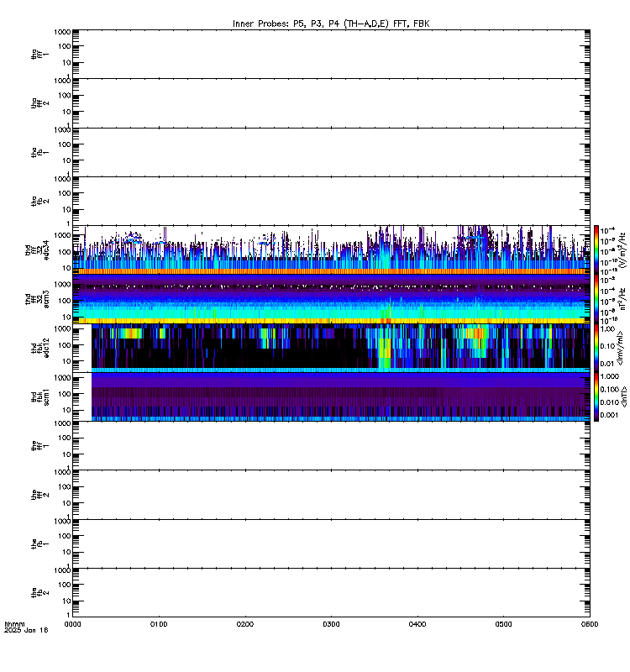630x672 pixels.
Task: Click the fbk edc12 mV/m color bar
Action: pyautogui.click(x=596, y=348)
